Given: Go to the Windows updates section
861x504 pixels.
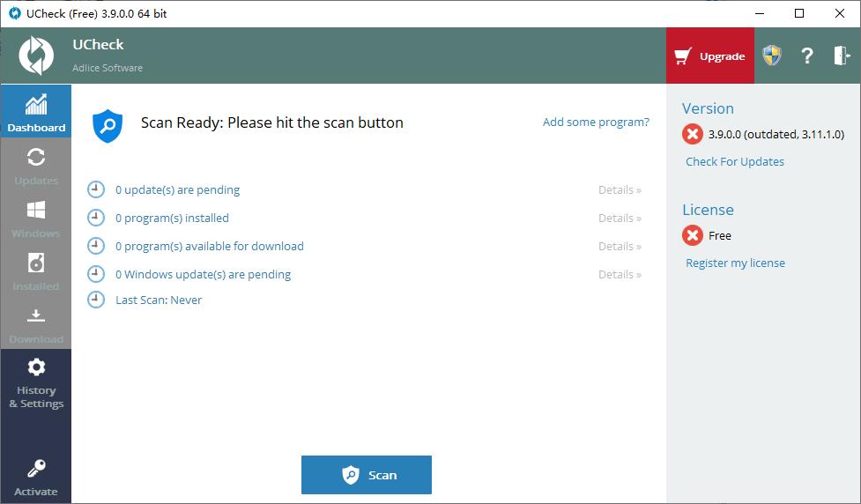Looking at the screenshot, I should point(36,218).
